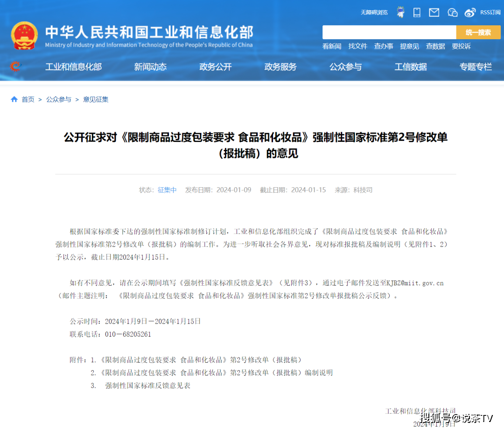Open attachment 2 ending in 编制说明
Image resolution: width=504 pixels, height=429 pixels.
[216, 373]
